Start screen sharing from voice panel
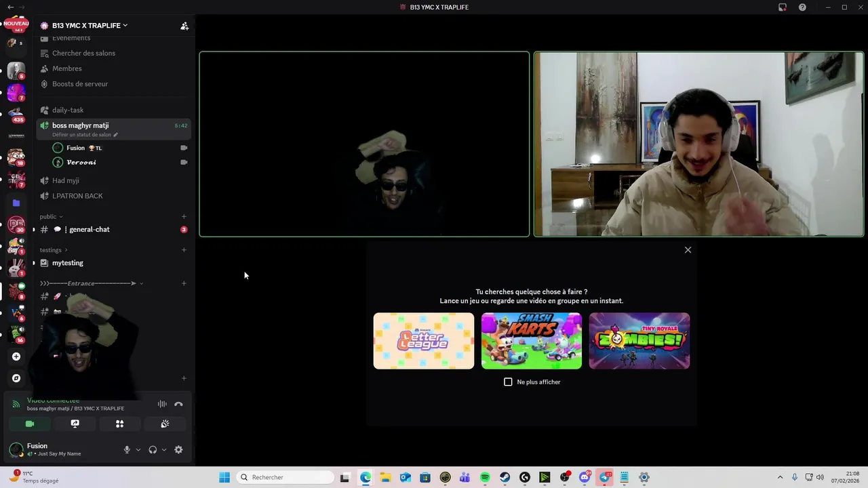Viewport: 868px width, 488px height. click(x=75, y=424)
